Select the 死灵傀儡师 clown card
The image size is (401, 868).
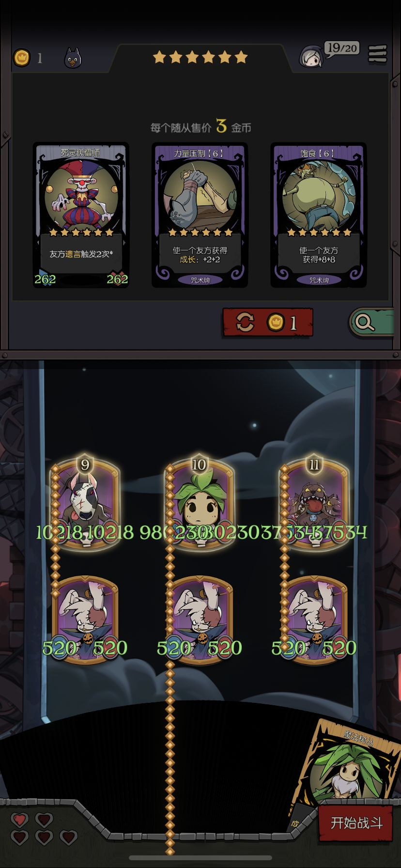tap(81, 215)
